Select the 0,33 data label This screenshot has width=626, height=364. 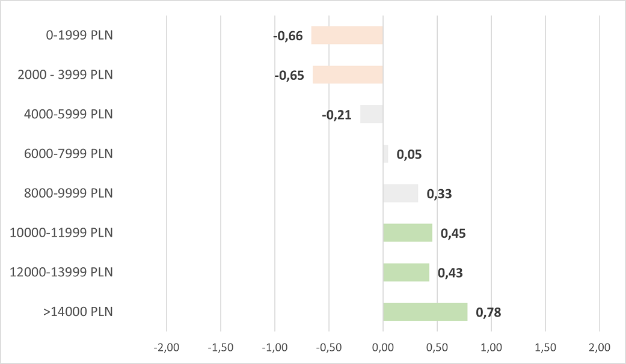pyautogui.click(x=439, y=194)
